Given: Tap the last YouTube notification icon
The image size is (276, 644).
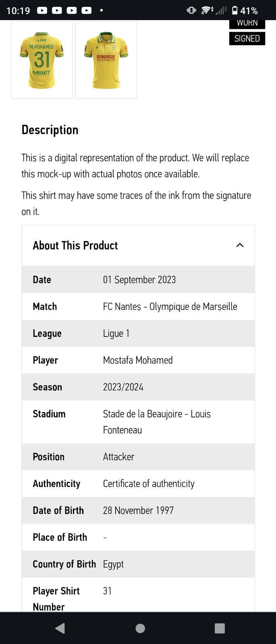Looking at the screenshot, I should click(x=87, y=10).
